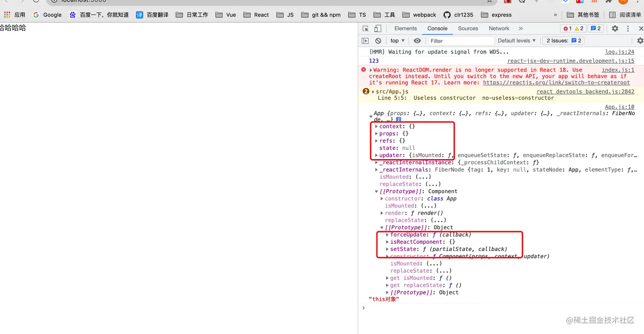Screen dimensions: 644x334
Task: Open the 百度一下，你就知道 bookmark
Action: 99,15
